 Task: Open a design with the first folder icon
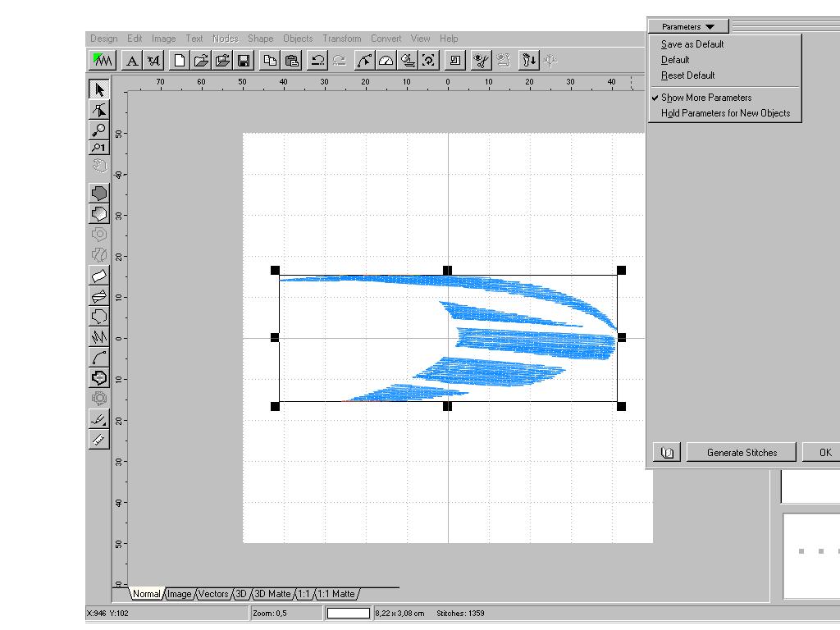[x=201, y=61]
